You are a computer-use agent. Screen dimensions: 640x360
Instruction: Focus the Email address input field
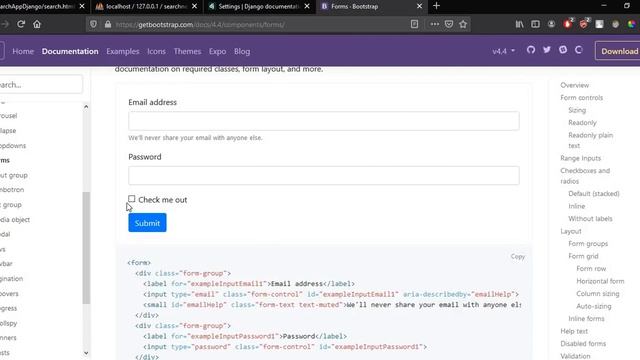[324, 121]
